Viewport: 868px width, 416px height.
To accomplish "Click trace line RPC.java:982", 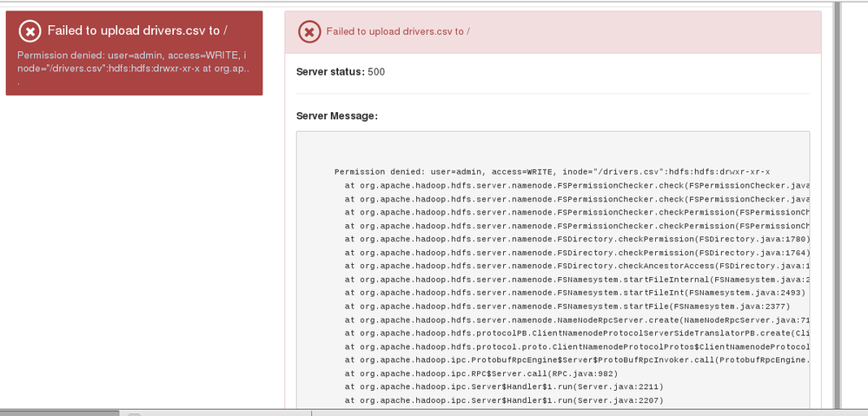I will coord(481,373).
